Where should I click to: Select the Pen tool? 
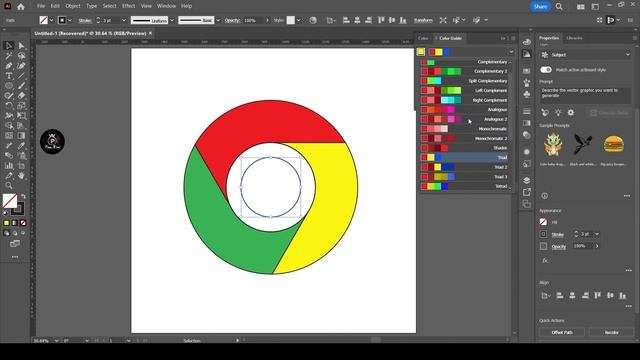[9, 66]
